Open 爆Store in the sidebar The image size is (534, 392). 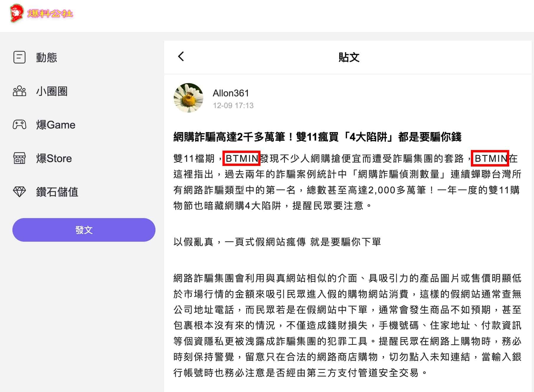point(54,158)
